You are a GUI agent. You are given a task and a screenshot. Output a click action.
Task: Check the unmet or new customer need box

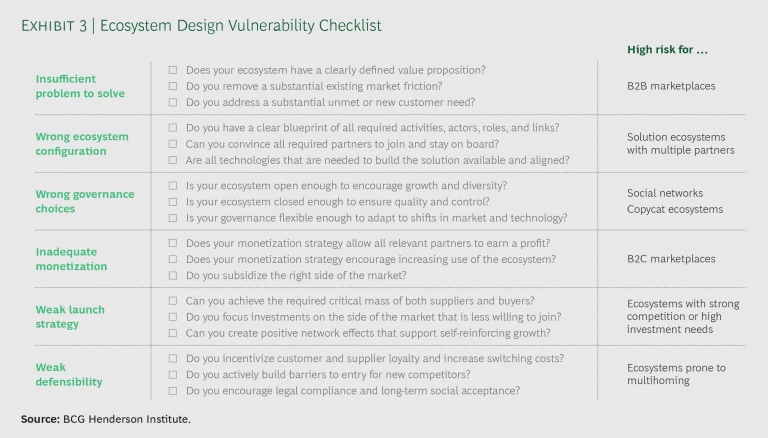click(x=173, y=102)
